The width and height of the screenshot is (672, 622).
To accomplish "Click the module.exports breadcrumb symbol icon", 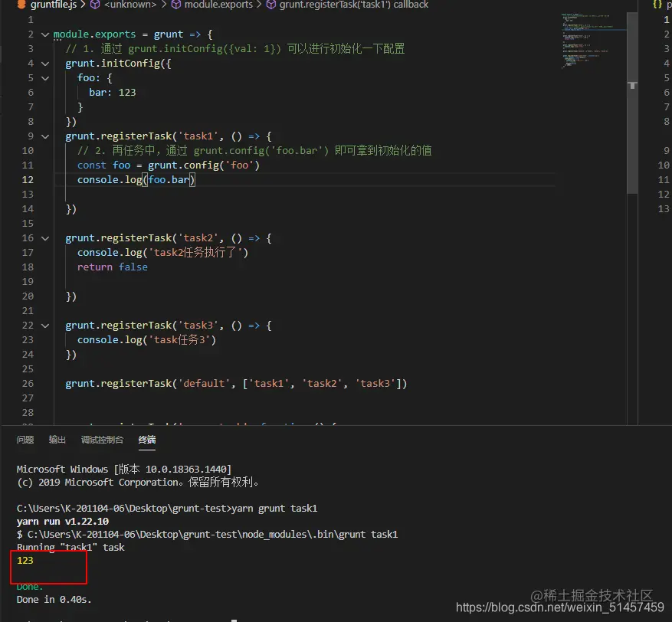I will [175, 5].
